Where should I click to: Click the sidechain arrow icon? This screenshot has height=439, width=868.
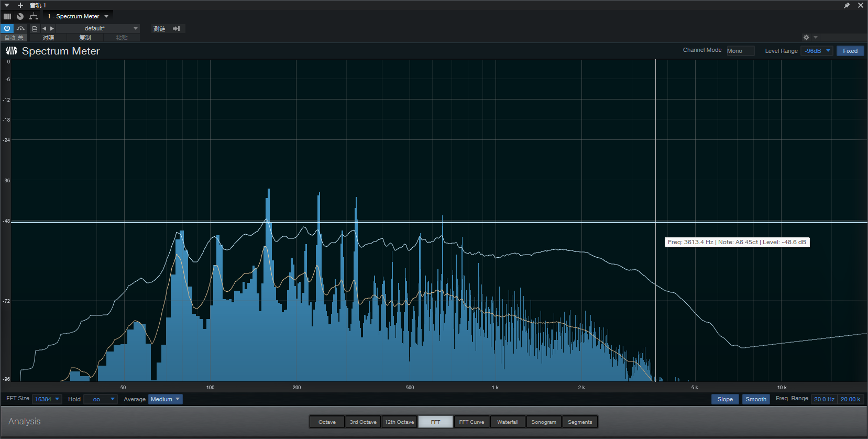(x=176, y=28)
